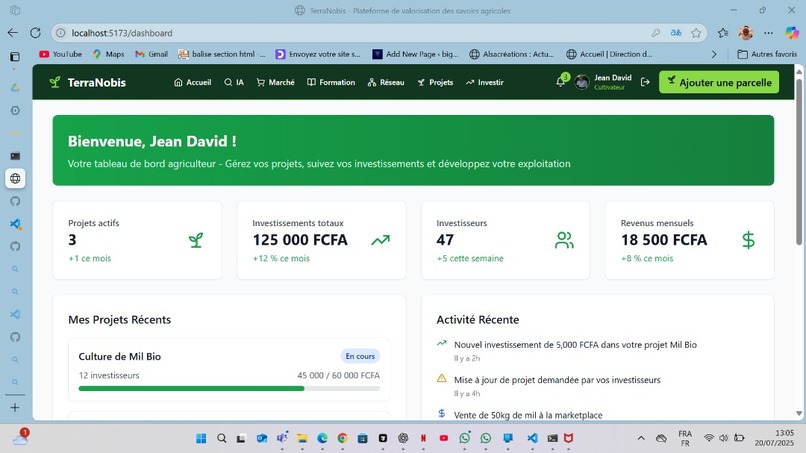This screenshot has height=453, width=806.
Task: Go to the Investir page
Action: [x=485, y=82]
